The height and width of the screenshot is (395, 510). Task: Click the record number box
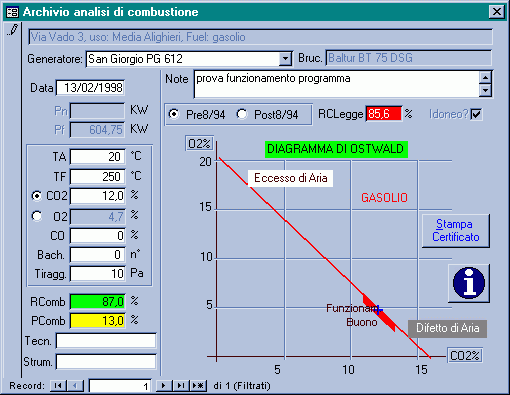pos(120,386)
